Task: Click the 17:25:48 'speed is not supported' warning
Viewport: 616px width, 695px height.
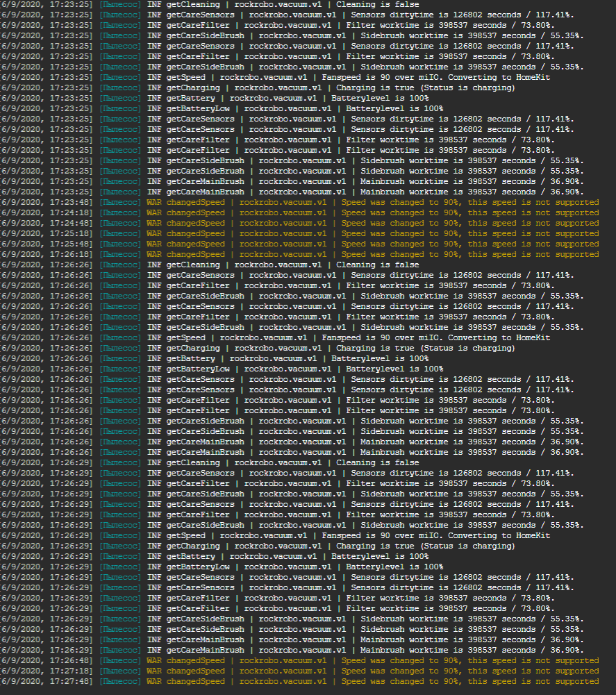Action: (299, 244)
